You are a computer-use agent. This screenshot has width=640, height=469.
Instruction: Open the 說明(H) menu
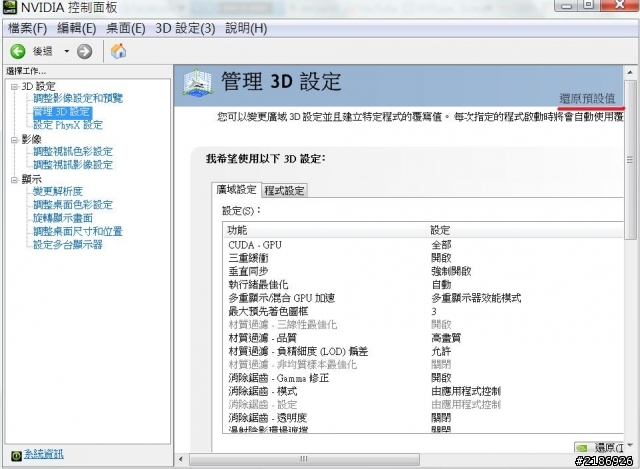pos(246,28)
